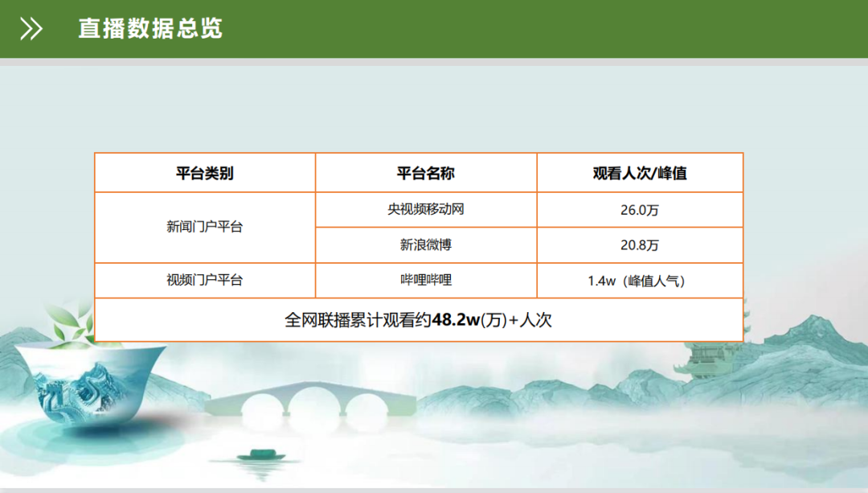Click the 1.4w（峰值人气）cell

(x=640, y=281)
